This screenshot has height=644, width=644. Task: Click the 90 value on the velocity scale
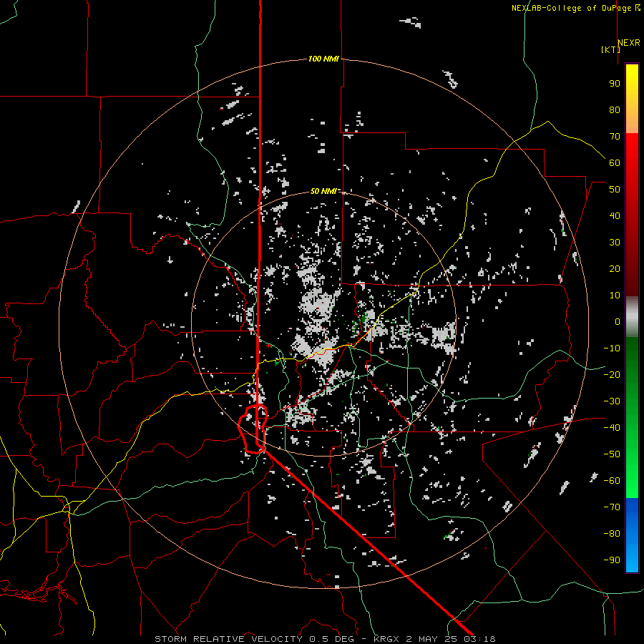click(x=615, y=84)
